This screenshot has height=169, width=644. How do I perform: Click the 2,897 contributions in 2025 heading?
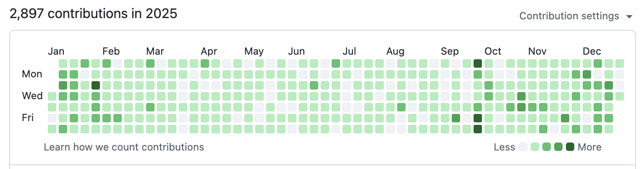(93, 14)
